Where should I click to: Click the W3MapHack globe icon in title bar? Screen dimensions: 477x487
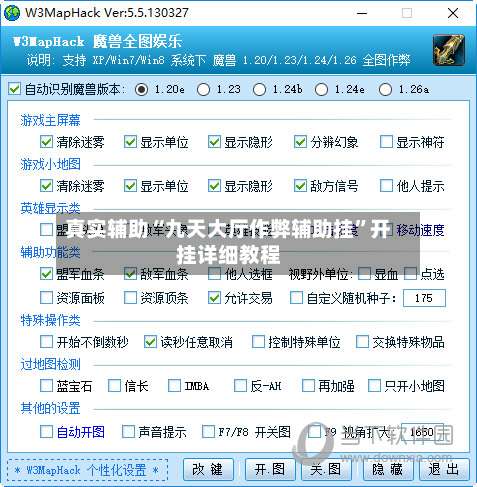tap(12, 13)
